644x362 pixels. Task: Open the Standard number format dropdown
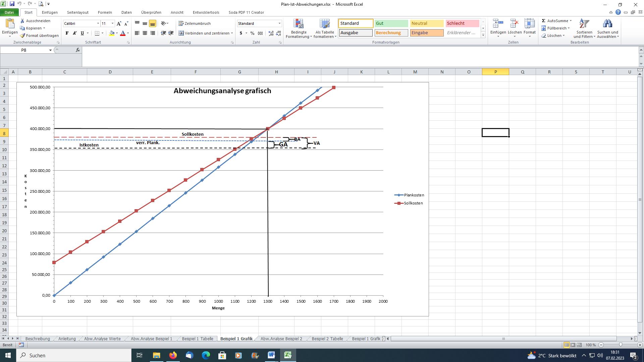point(279,23)
